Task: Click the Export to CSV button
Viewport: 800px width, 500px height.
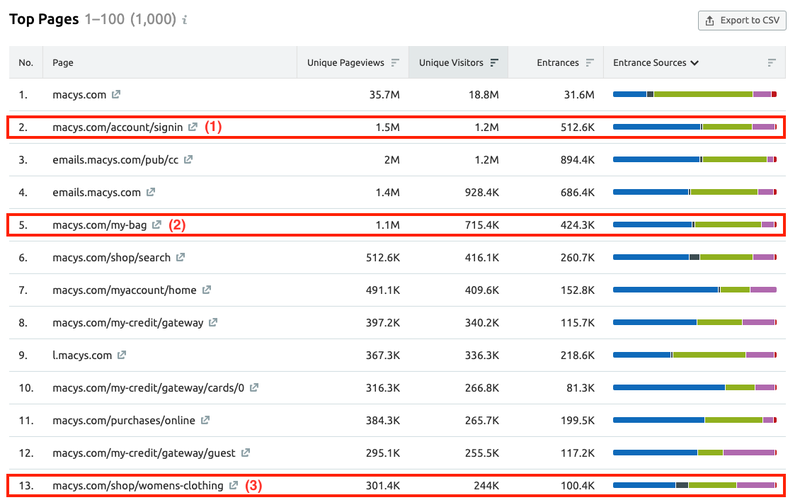Action: 742,20
